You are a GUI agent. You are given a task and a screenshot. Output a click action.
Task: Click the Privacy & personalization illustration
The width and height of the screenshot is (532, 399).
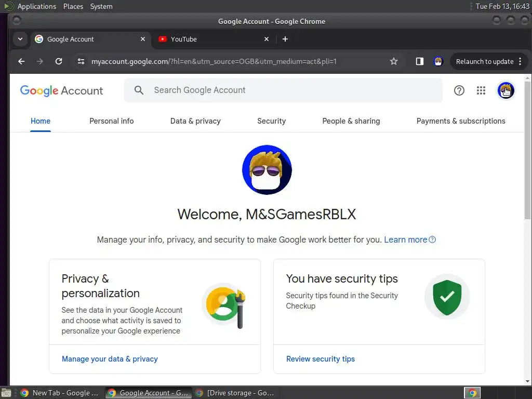pos(224,305)
